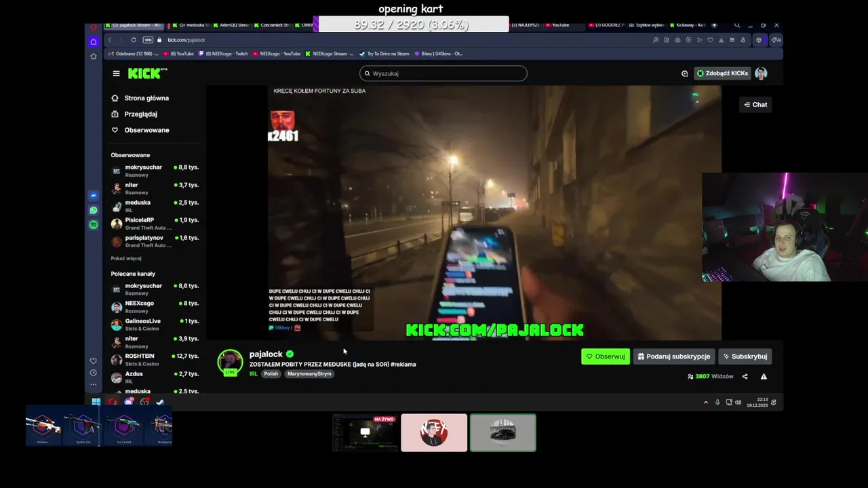Image resolution: width=868 pixels, height=488 pixels.
Task: Open niter channel in Obserwowane list
Action: [x=155, y=188]
